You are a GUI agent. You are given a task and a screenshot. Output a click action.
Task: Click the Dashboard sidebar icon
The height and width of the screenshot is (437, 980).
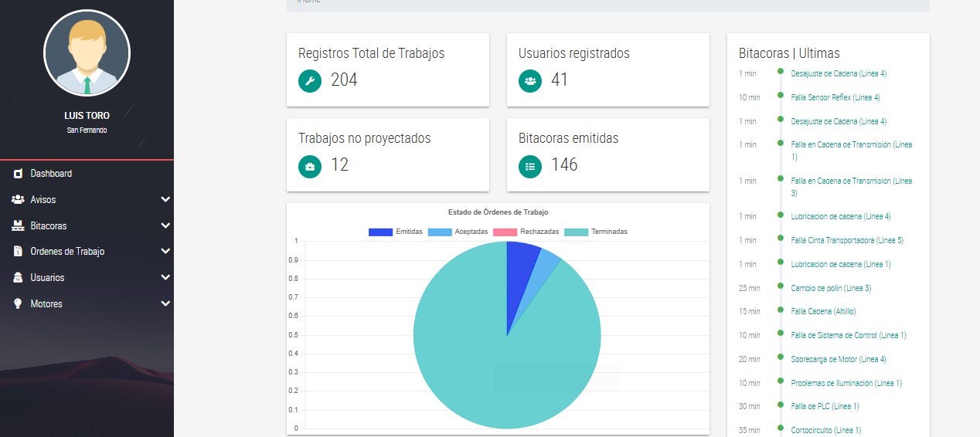18,174
